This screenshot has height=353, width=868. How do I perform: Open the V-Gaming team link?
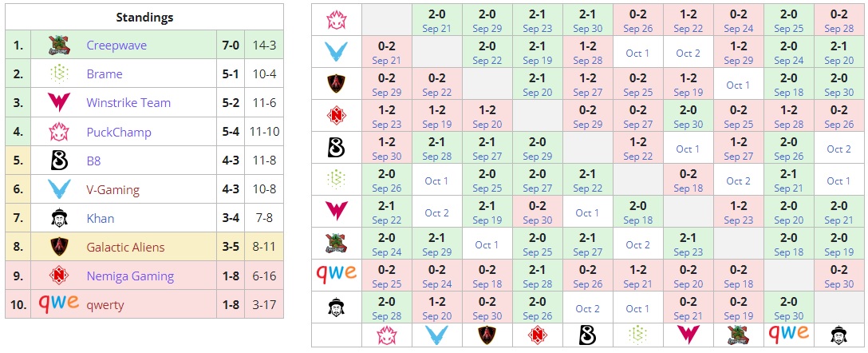(112, 189)
